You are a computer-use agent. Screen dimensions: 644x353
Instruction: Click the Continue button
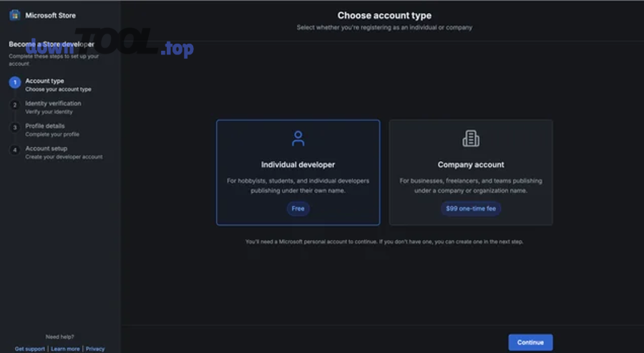pos(530,342)
